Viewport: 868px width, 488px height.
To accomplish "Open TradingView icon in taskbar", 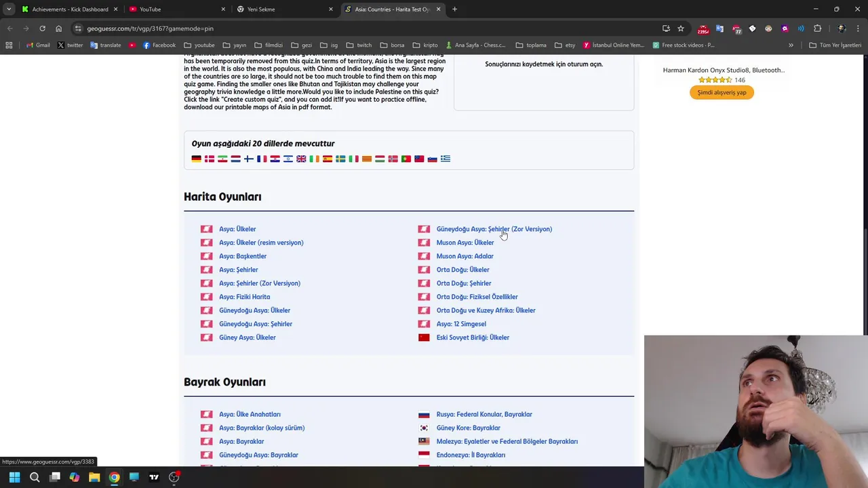I will coord(154,477).
